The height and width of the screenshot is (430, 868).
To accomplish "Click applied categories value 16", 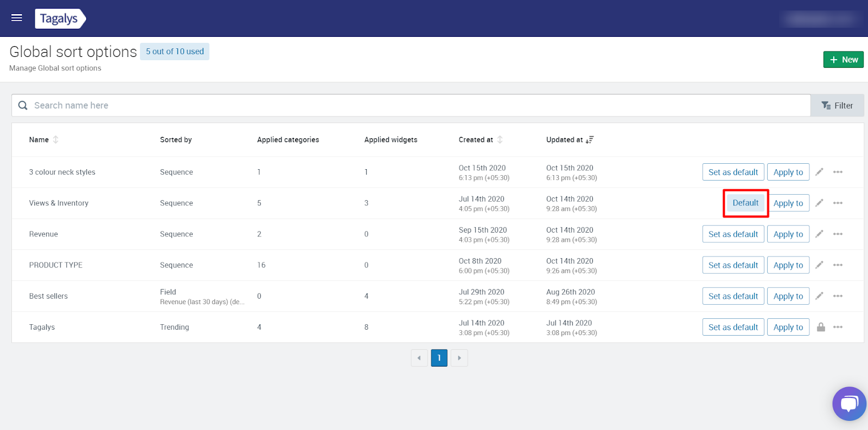I will coord(261,265).
